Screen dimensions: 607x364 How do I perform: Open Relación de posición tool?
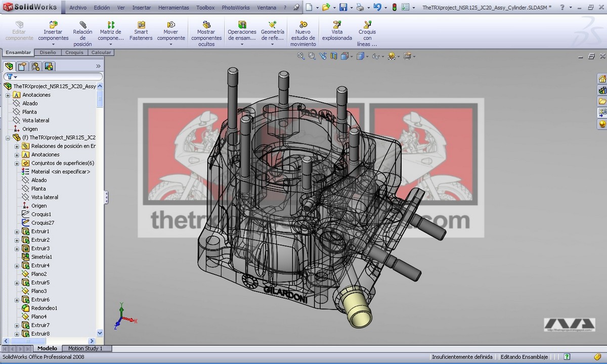pos(82,34)
